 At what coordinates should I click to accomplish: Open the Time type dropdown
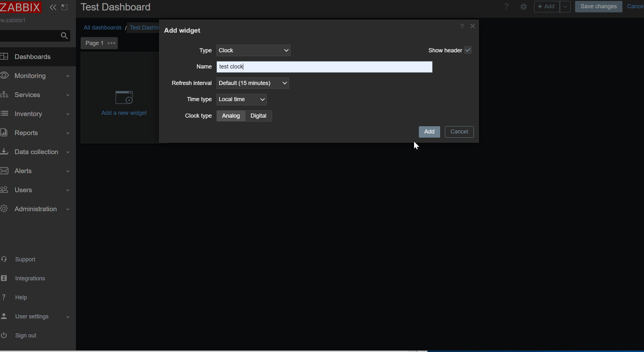click(241, 99)
